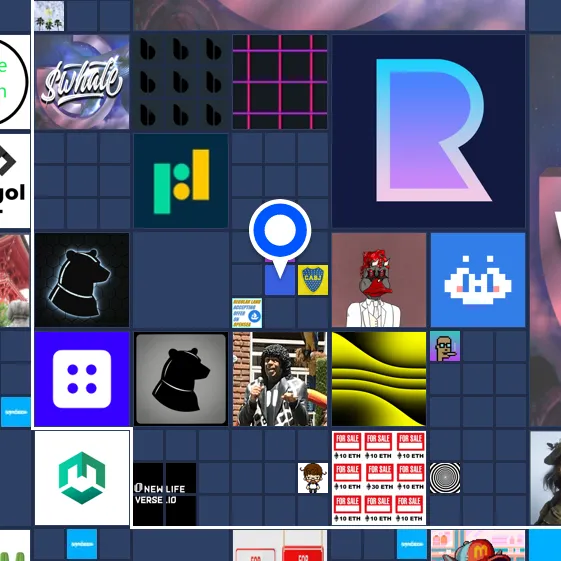Screen dimensions: 561x561
Task: Open the For Sale 10 ETH tile
Action: [x=379, y=478]
